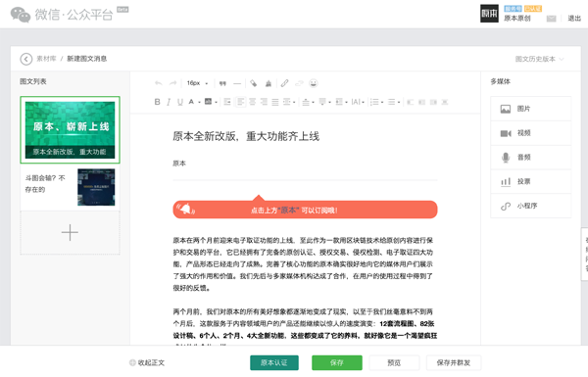Add a new article with plus box
Viewport: 588px width, 377px height.
[71, 233]
